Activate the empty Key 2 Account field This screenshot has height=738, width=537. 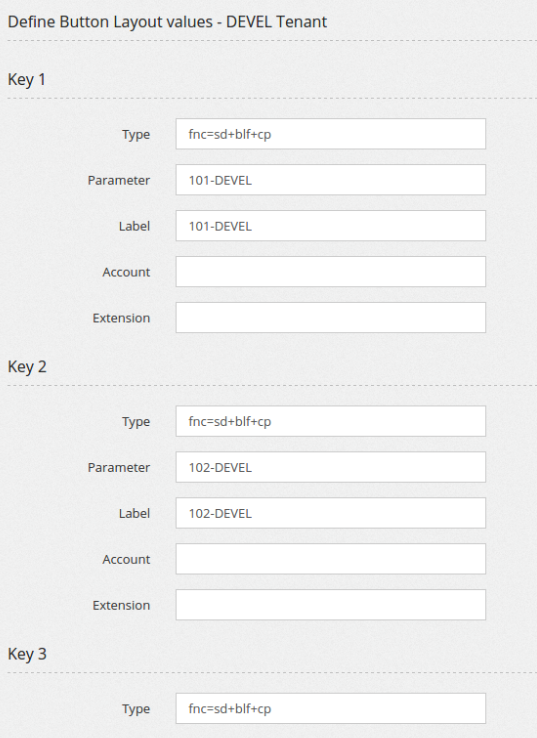coord(330,559)
